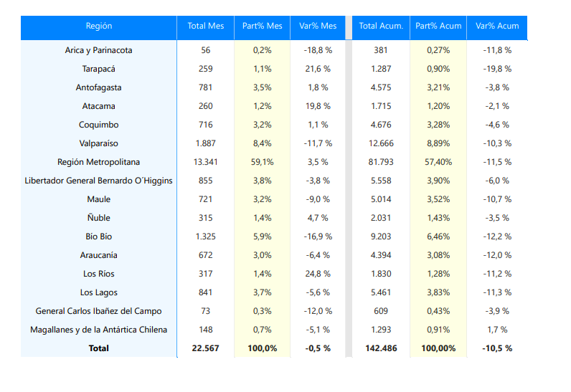The image size is (571, 392).
Task: Select the Total Acum. value 4.394
Action: [x=381, y=255]
